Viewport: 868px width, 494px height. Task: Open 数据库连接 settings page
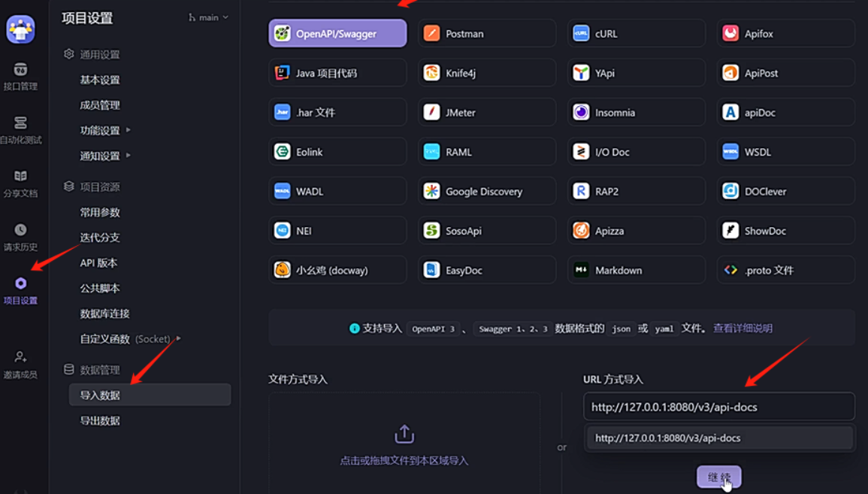click(x=104, y=314)
